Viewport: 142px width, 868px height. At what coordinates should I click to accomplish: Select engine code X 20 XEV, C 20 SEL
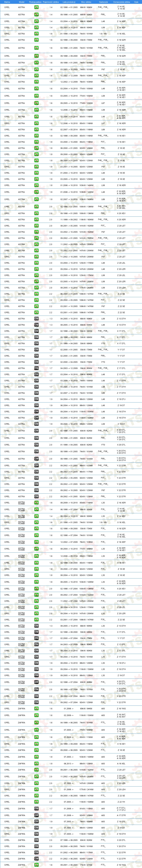[121, 207]
